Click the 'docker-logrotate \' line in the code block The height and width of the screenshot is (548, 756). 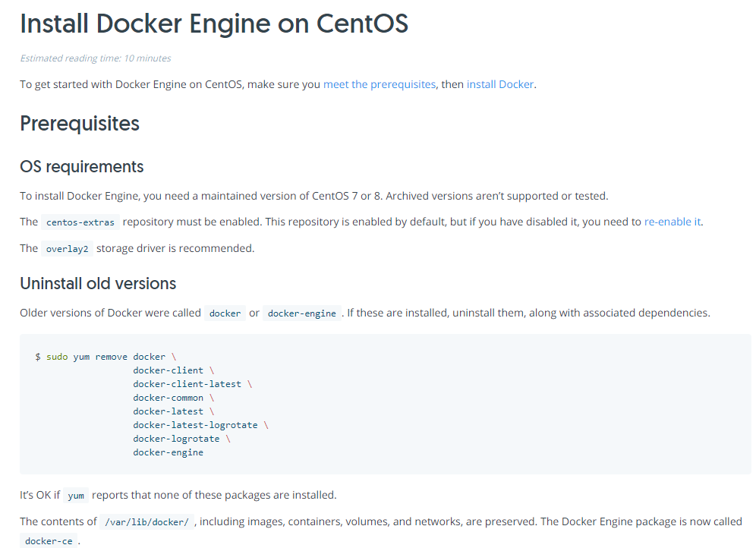click(x=181, y=439)
